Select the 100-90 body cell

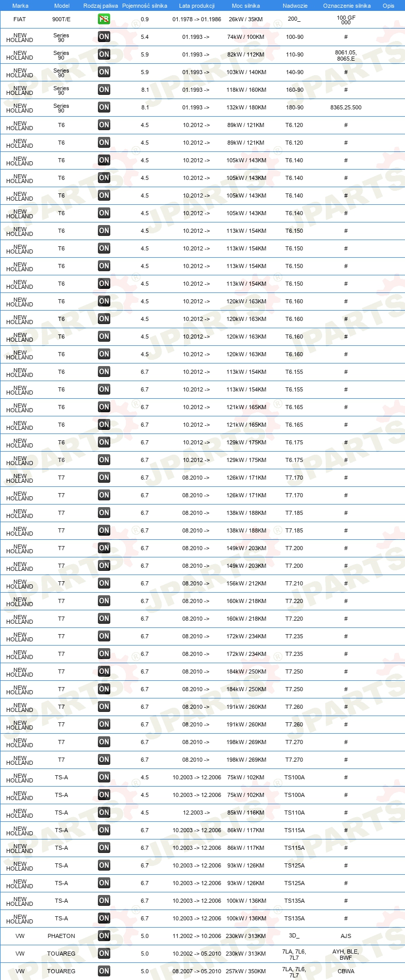(295, 37)
